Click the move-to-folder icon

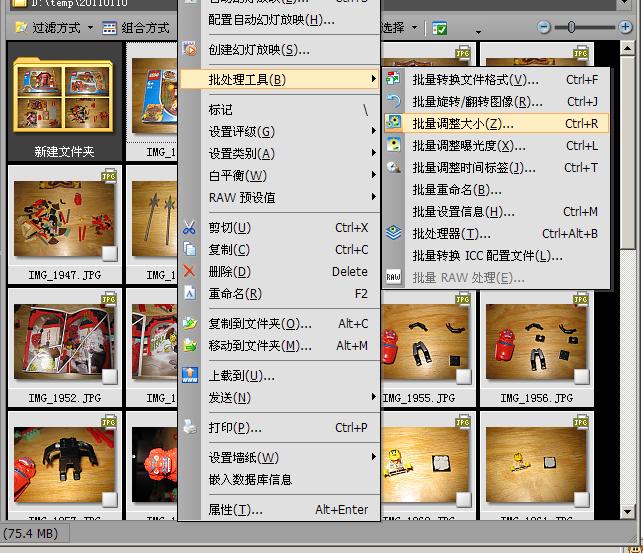[x=190, y=345]
